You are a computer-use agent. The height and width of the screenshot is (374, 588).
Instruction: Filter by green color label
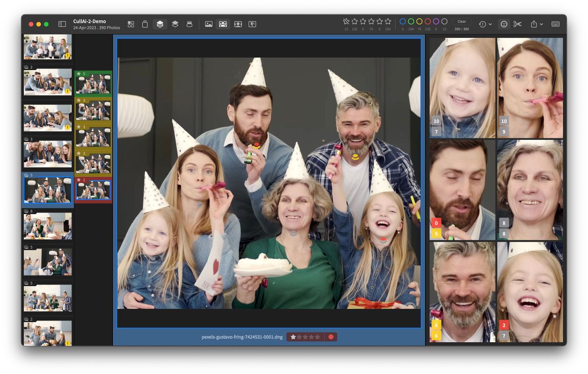pos(411,22)
